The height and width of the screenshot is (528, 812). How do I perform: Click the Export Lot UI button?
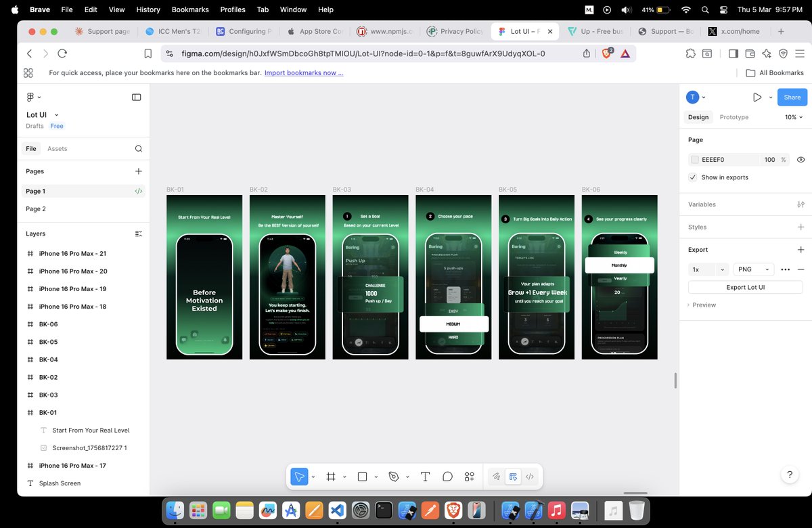tap(746, 287)
